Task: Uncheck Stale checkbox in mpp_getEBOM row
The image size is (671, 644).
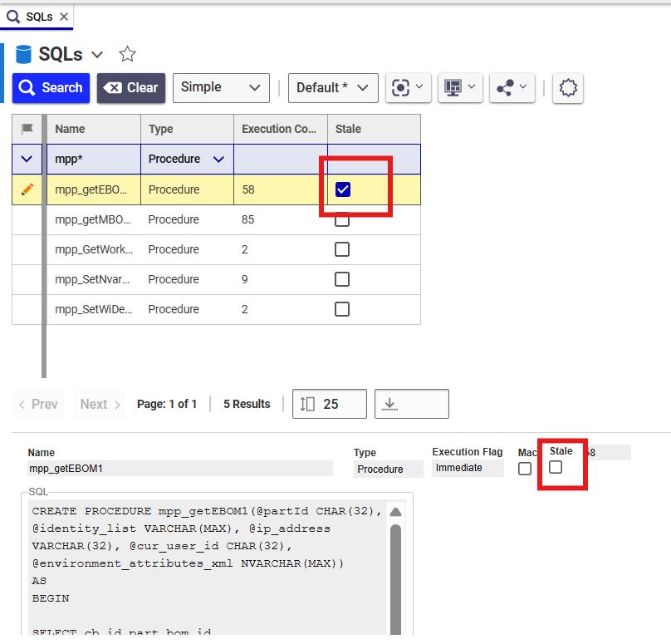Action: coord(342,189)
